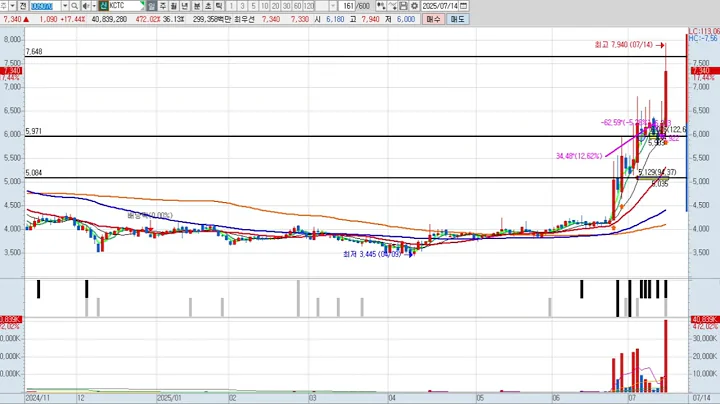The height and width of the screenshot is (404, 720).
Task: Open the calendar date picker icon
Action: (x=464, y=6)
